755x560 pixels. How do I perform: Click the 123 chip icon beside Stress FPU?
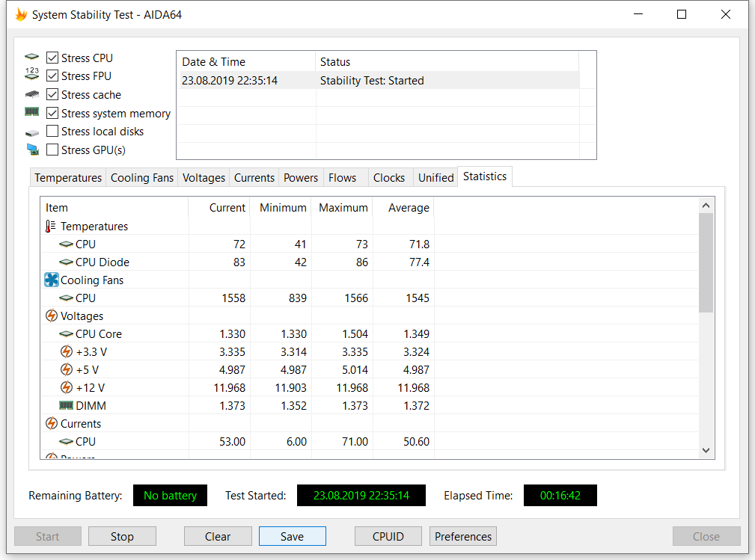pos(31,73)
